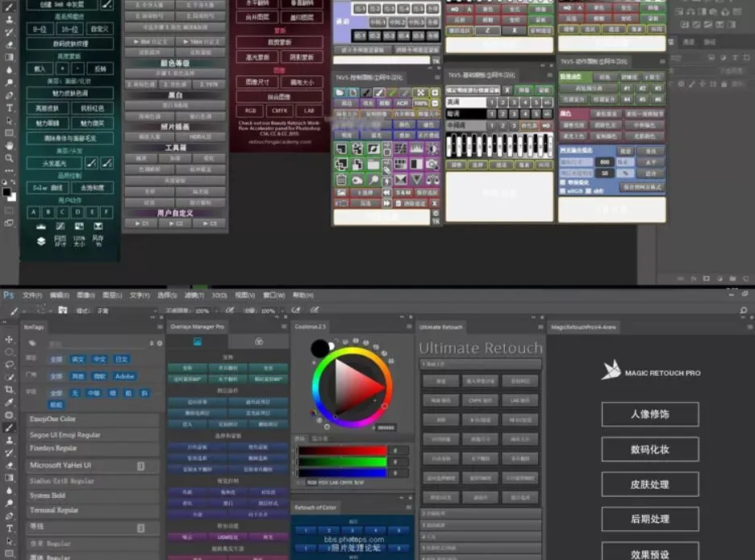Screen dimensions: 755x560
Task: Click the first brush icon beside 头发高光 button
Action: pos(91,163)
